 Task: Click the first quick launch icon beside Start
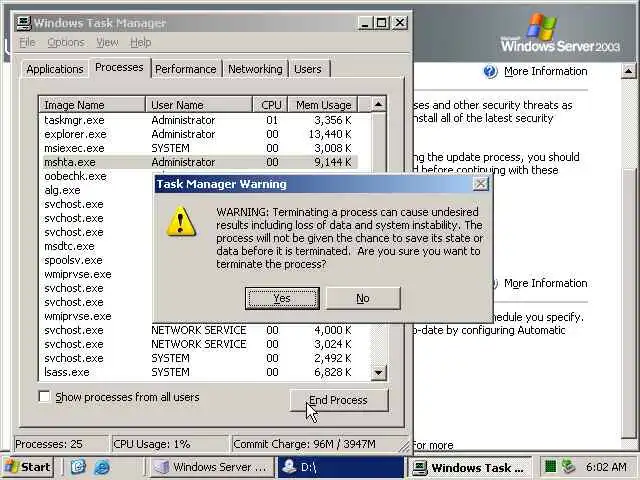[78, 467]
